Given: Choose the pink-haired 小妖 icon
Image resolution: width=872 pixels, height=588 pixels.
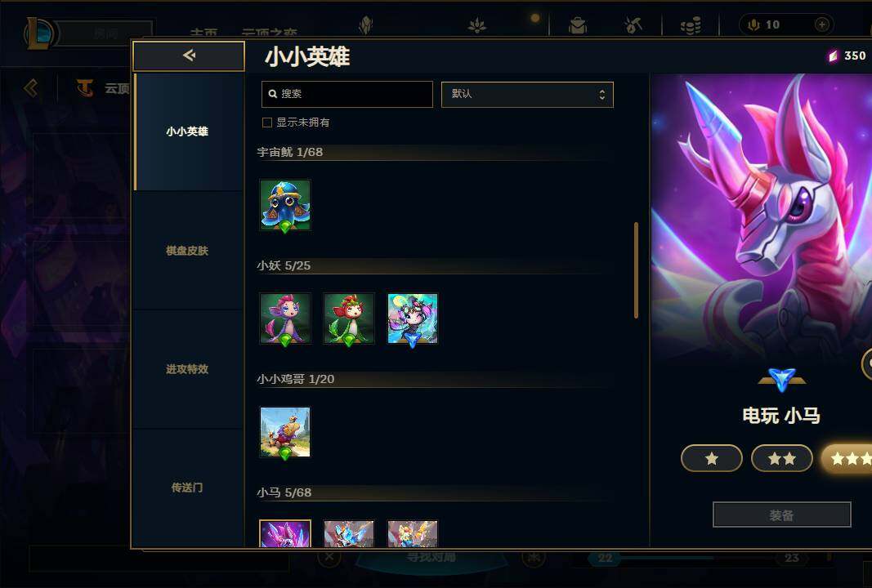Looking at the screenshot, I should [x=285, y=318].
